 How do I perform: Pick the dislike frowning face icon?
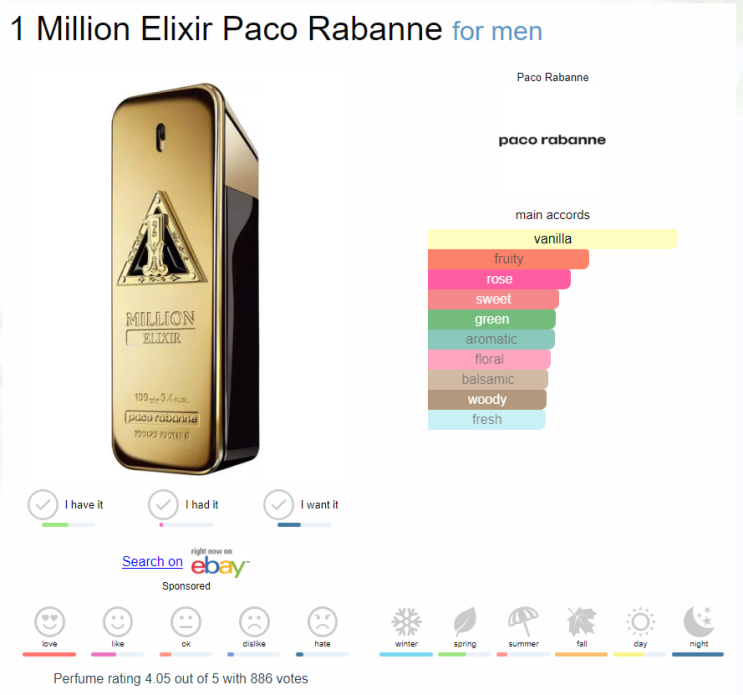(x=254, y=622)
